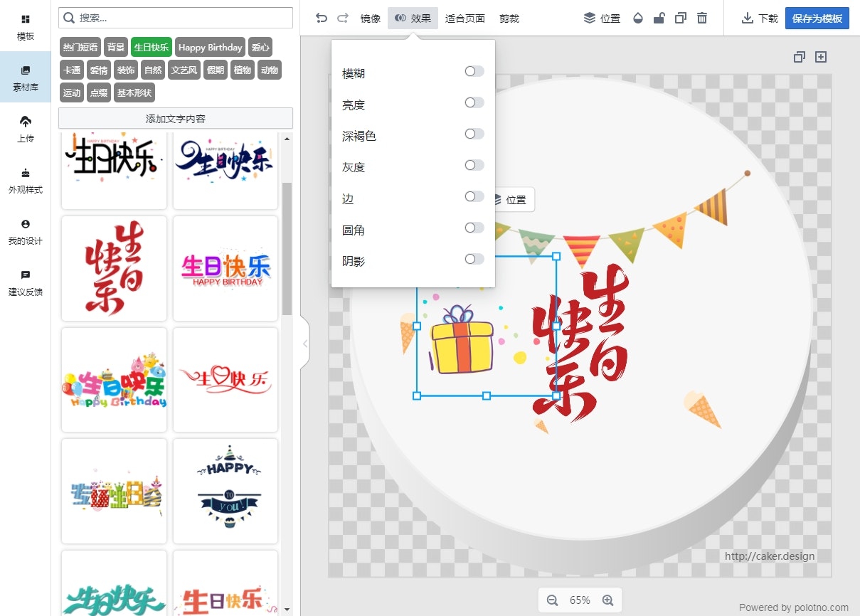Image resolution: width=860 pixels, height=616 pixels.
Task: Click 保存为模板 button
Action: pyautogui.click(x=817, y=18)
